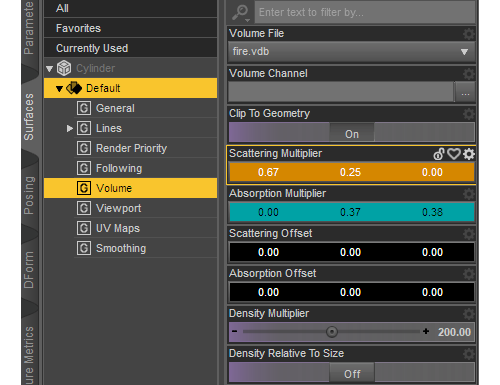Image resolution: width=500 pixels, height=385 pixels.
Task: Select the All filter category
Action: click(130, 8)
